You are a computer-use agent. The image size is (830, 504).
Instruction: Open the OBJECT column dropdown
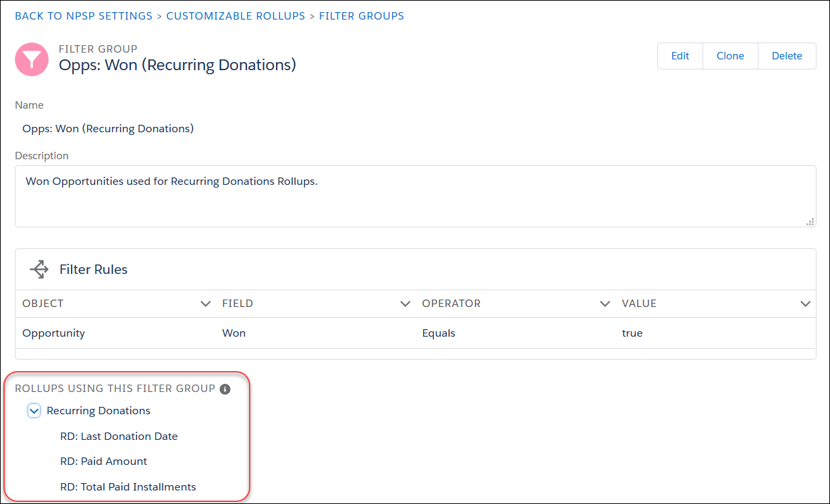tap(205, 304)
